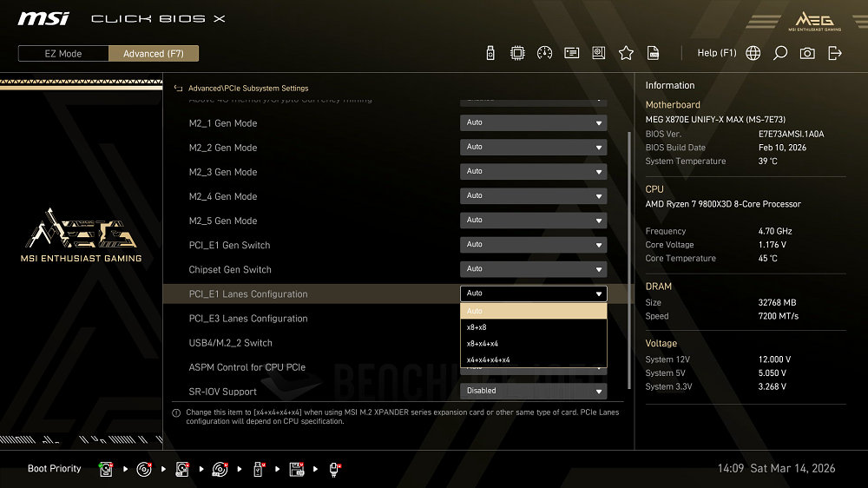Take a screenshot with camera icon
This screenshot has height=488, width=868.
click(807, 53)
